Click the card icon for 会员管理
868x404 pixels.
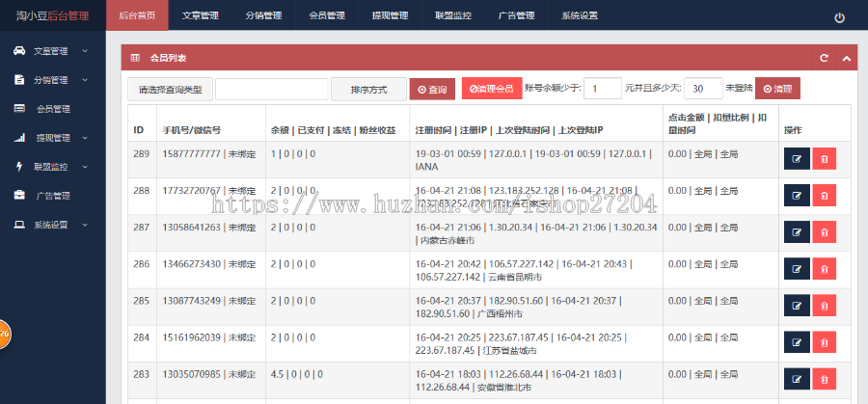tap(19, 108)
